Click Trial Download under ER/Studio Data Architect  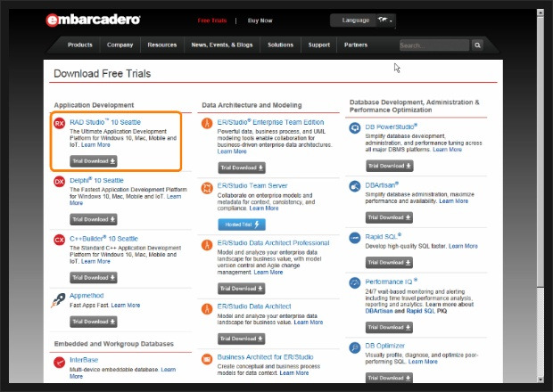241,339
